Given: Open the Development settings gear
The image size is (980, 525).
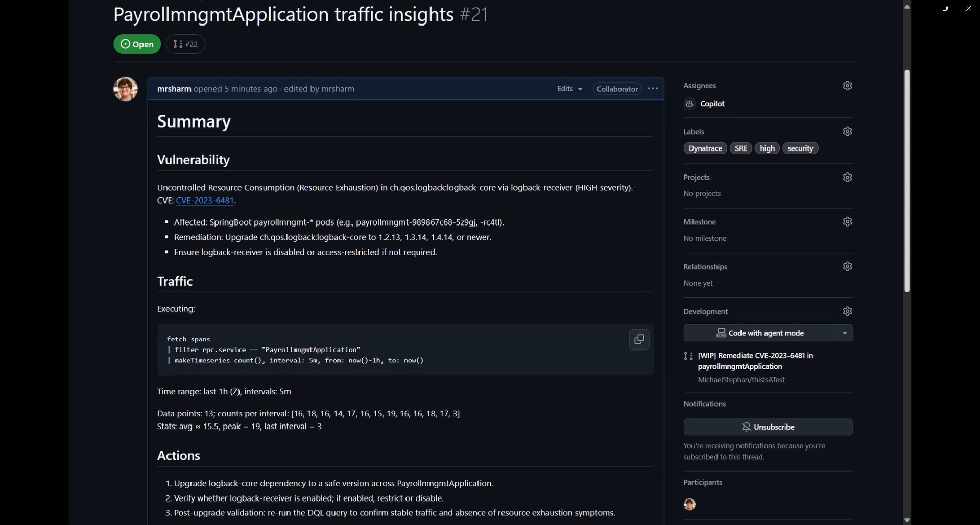Looking at the screenshot, I should 847,311.
